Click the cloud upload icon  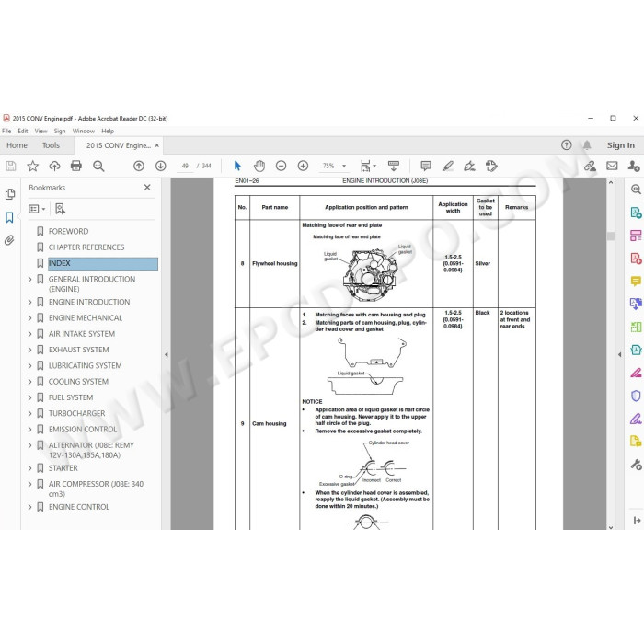click(54, 166)
